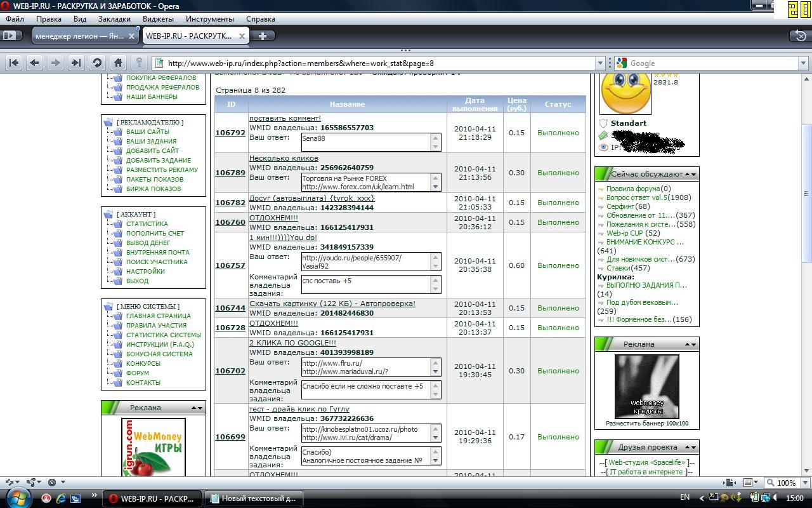
Task: Go to the Home page icon
Action: point(118,63)
